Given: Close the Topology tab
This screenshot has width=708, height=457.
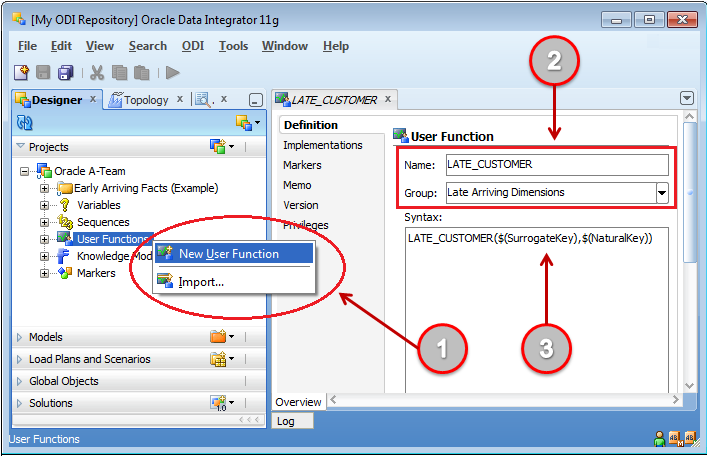Looking at the screenshot, I should 180,99.
